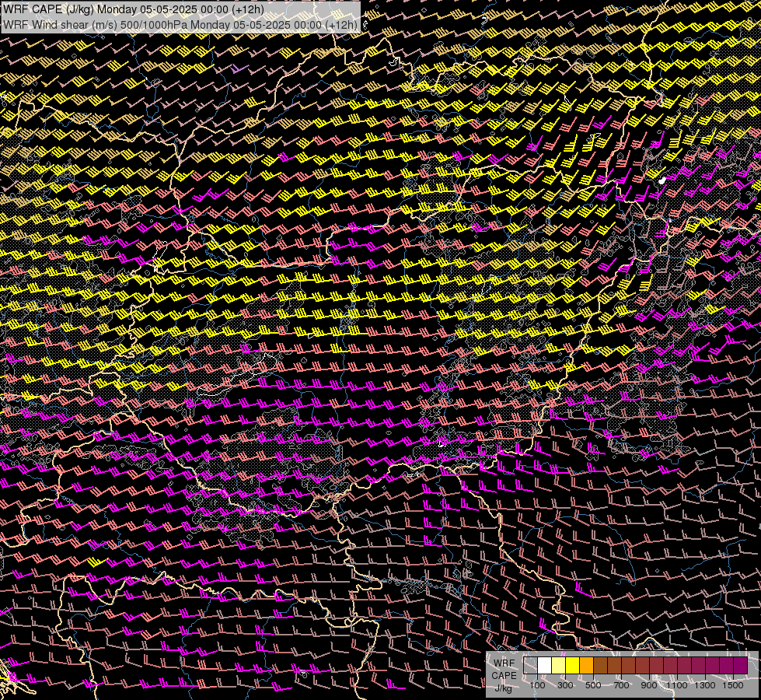Click the legend label '1100'
This screenshot has width=761, height=700.
click(x=677, y=685)
